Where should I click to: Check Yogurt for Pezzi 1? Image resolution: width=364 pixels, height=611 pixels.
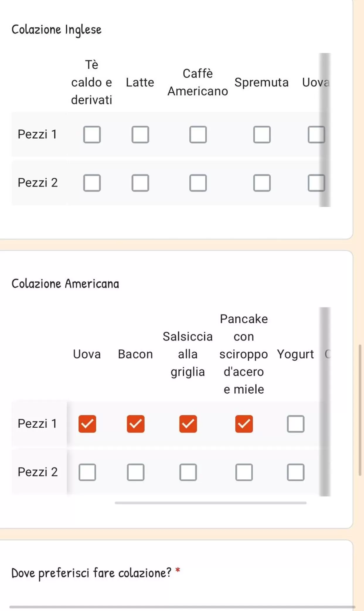click(296, 424)
